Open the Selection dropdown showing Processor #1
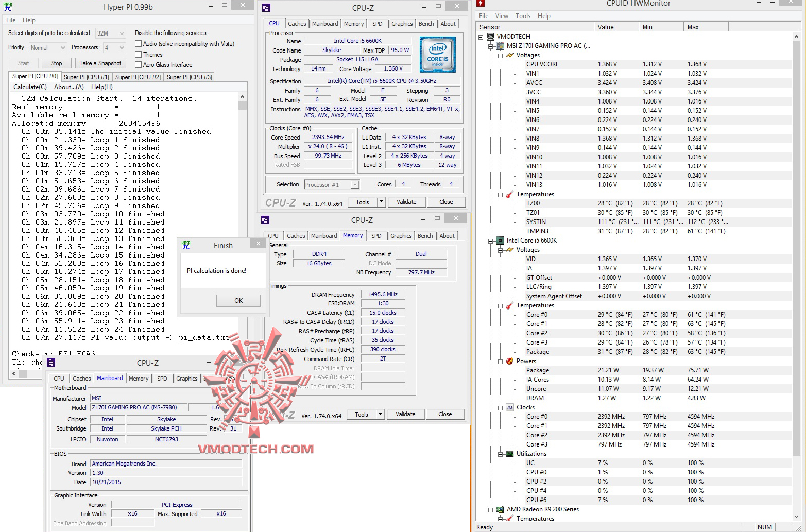806x532 pixels. pyautogui.click(x=332, y=184)
